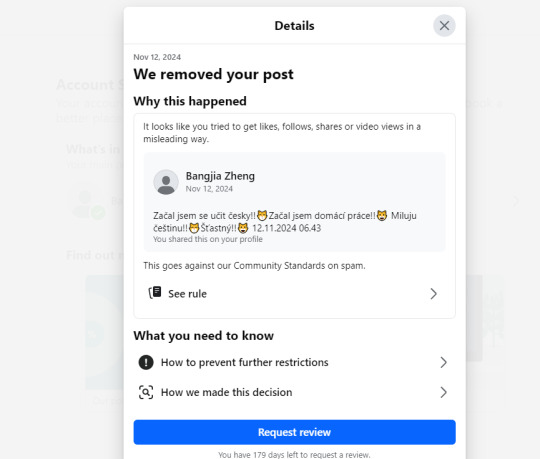
Task: Select the Bangjia Zheng name
Action: click(x=220, y=176)
